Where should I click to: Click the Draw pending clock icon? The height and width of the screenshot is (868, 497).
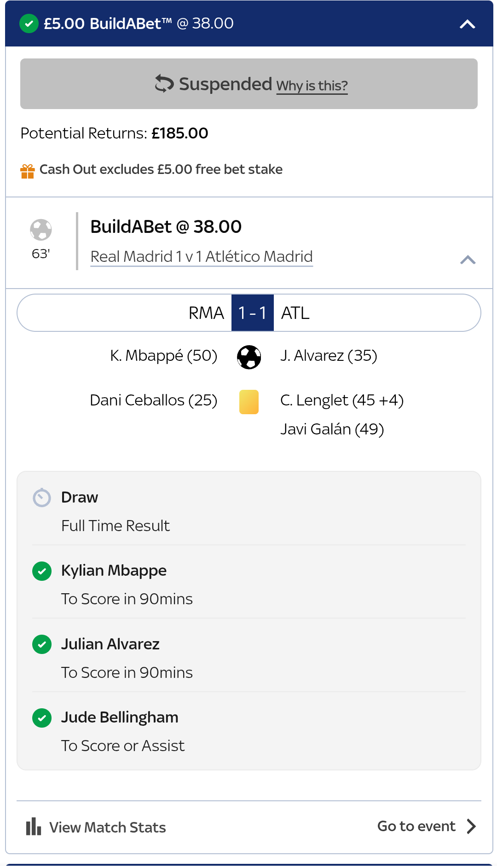pyautogui.click(x=42, y=498)
